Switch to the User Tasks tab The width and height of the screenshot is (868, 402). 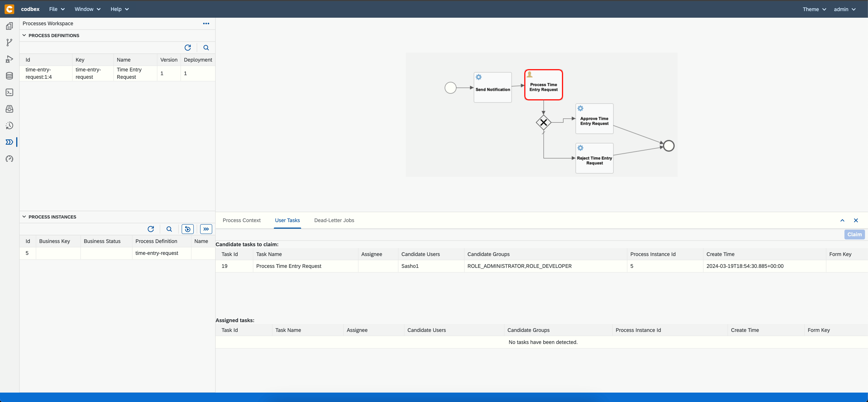[287, 220]
